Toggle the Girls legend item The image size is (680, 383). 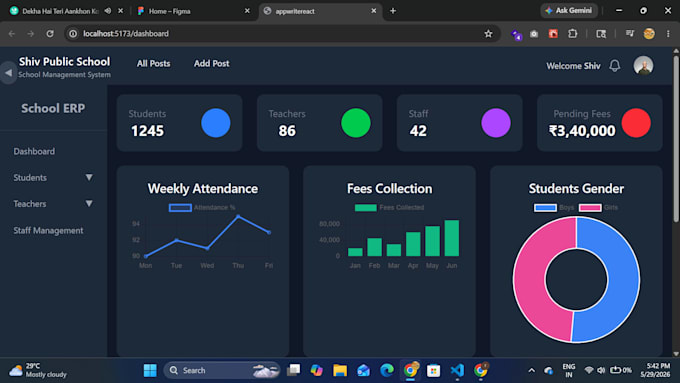[598, 207]
